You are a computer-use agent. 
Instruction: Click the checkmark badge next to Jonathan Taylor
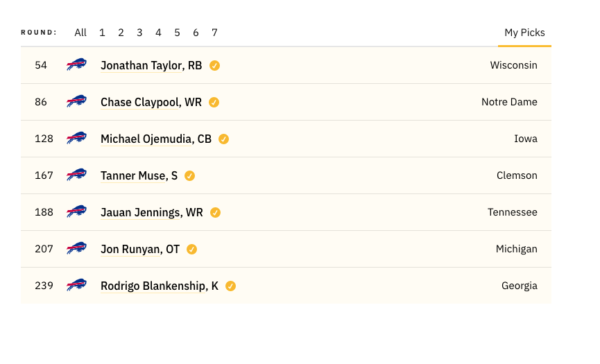214,66
